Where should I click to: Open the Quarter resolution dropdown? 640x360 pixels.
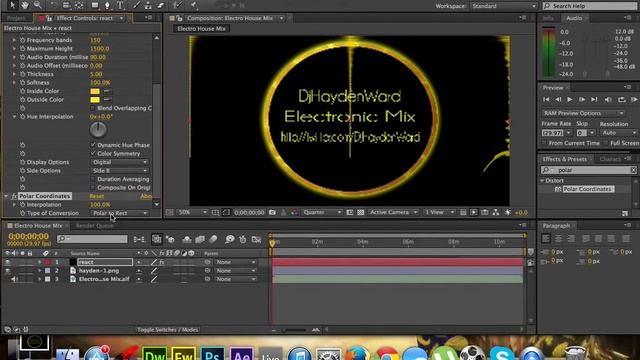tap(322, 212)
